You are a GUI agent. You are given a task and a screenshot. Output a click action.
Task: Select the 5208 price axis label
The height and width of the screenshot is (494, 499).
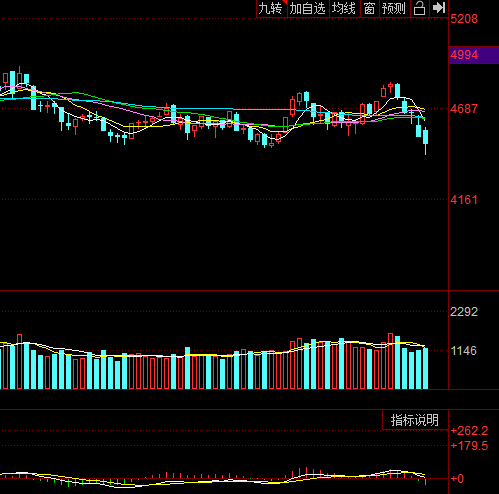[x=464, y=19]
